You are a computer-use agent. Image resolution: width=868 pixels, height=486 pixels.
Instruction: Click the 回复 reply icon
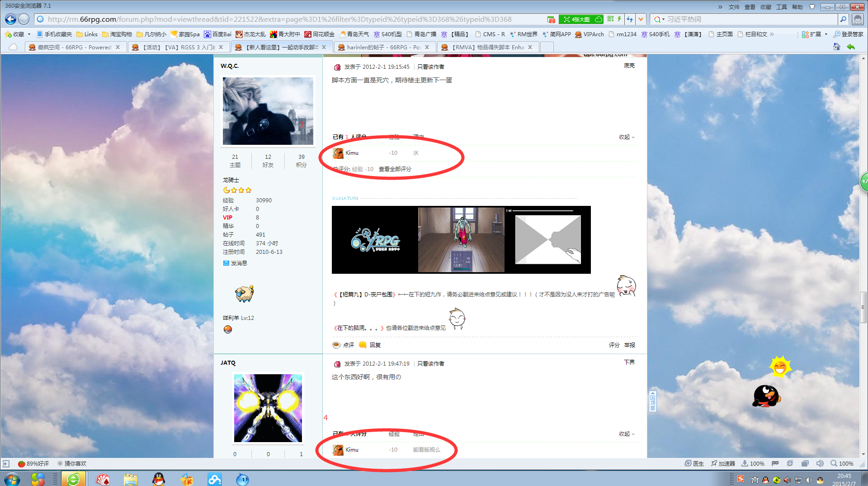[x=362, y=345]
